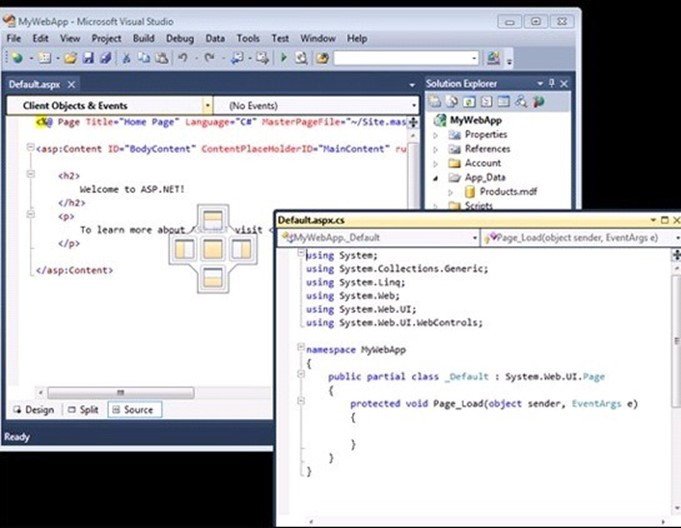681x528 pixels.
Task: Click the Open File folder icon
Action: 70,58
